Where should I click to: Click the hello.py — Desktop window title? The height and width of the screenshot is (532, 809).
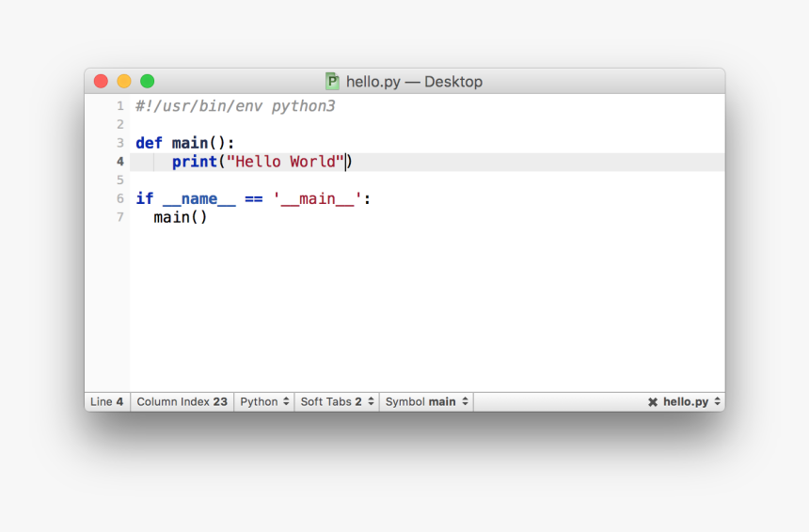(414, 82)
